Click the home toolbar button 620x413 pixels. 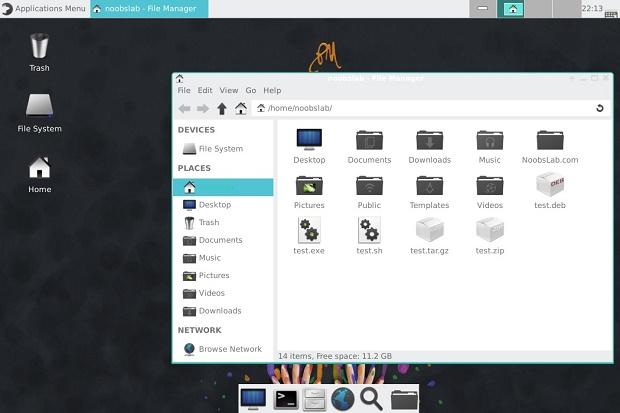pyautogui.click(x=241, y=108)
